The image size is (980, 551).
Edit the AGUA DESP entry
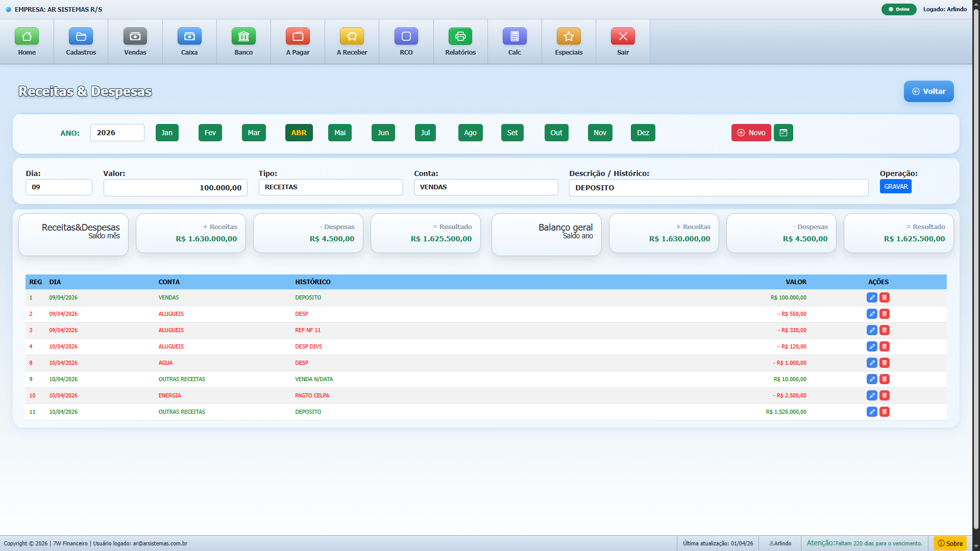(872, 363)
